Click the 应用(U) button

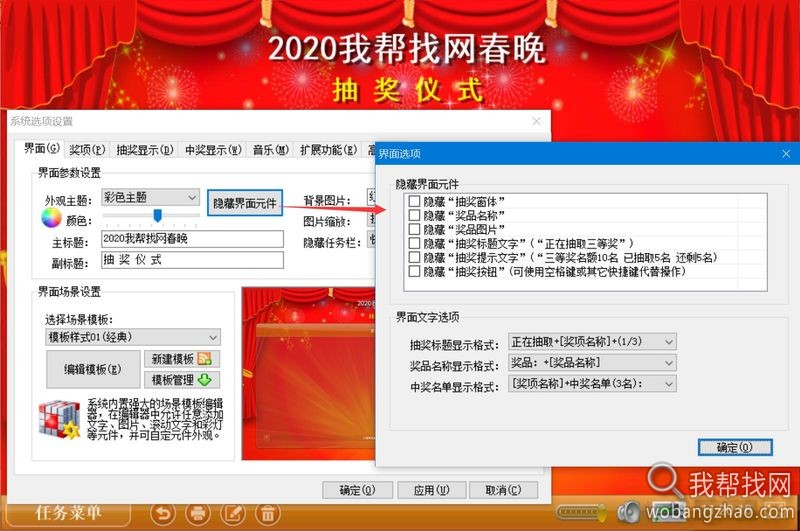[x=431, y=490]
